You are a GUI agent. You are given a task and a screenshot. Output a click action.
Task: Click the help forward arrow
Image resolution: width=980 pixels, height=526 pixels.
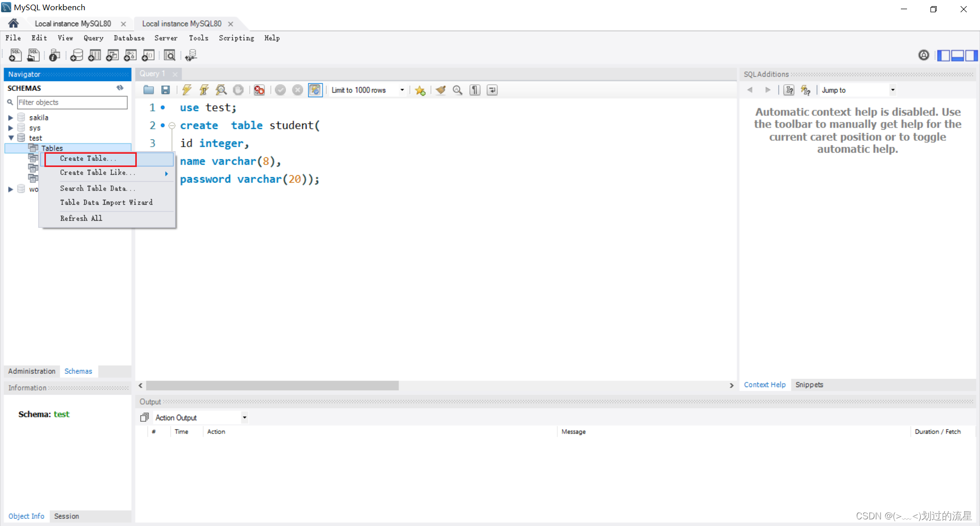[x=768, y=90]
